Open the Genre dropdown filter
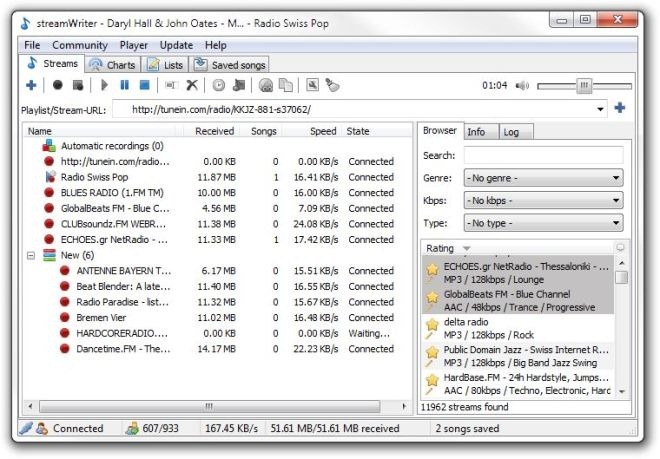This screenshot has width=660, height=459. pos(543,178)
